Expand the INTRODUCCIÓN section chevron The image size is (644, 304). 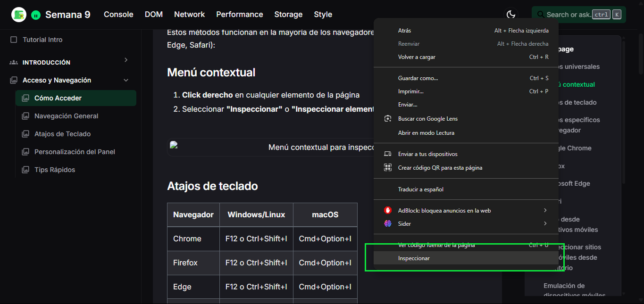[125, 61]
